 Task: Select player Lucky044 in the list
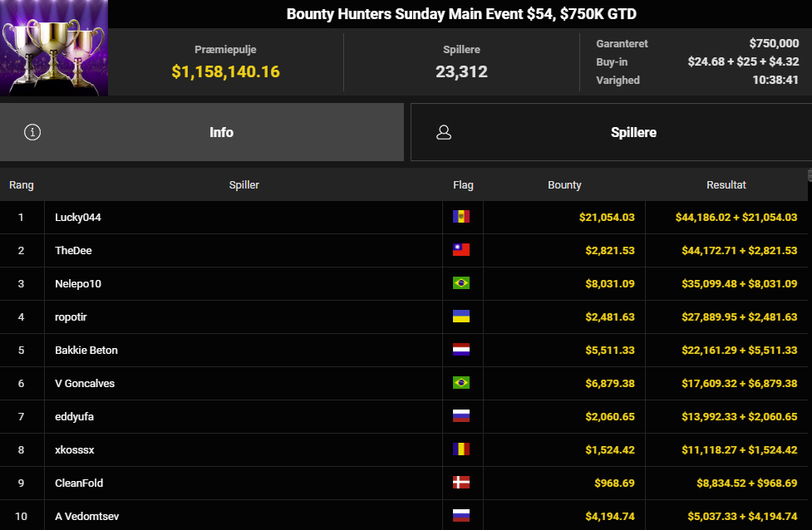pos(78,217)
